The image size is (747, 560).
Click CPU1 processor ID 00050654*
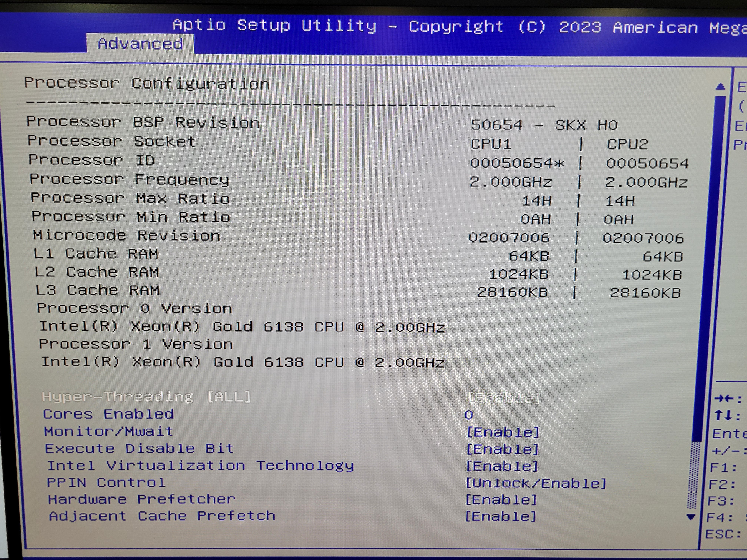517,163
